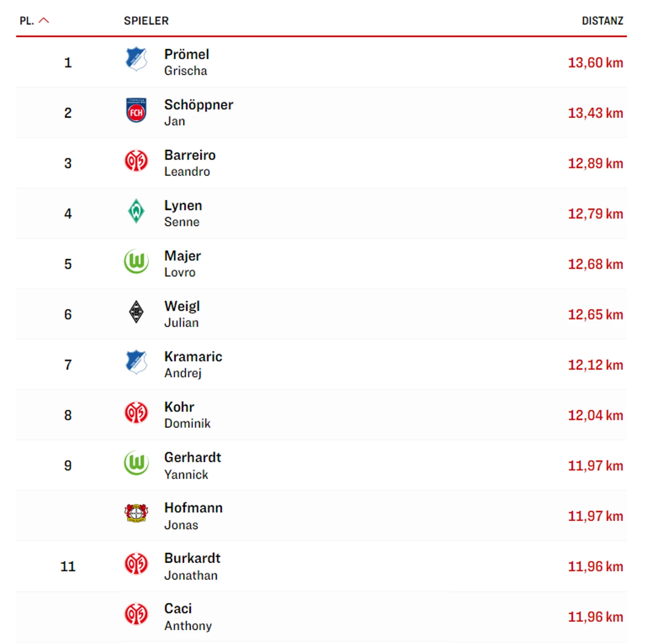Click the 13,60 km distance value
The height and width of the screenshot is (644, 646).
click(596, 62)
